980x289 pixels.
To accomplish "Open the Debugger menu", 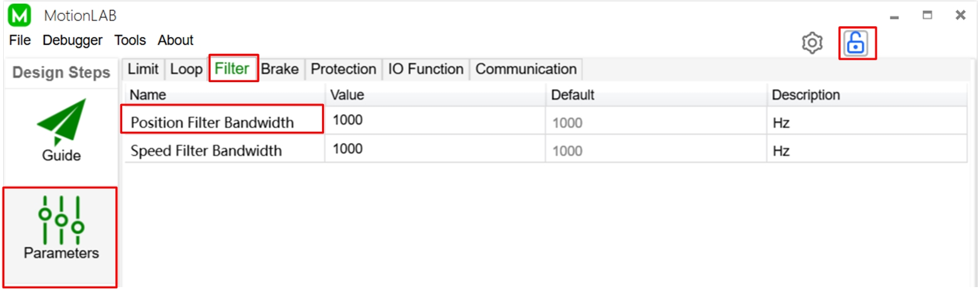I will click(72, 40).
